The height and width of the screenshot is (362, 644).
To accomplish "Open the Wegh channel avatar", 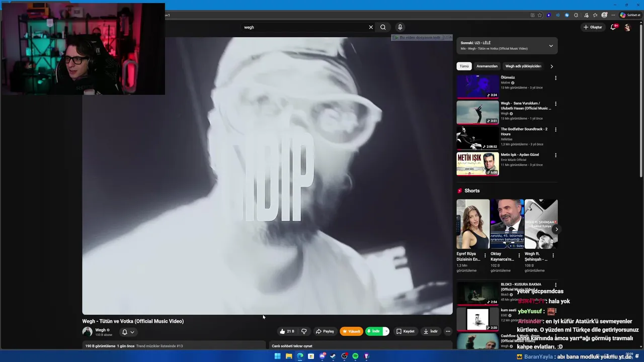I will tap(88, 332).
